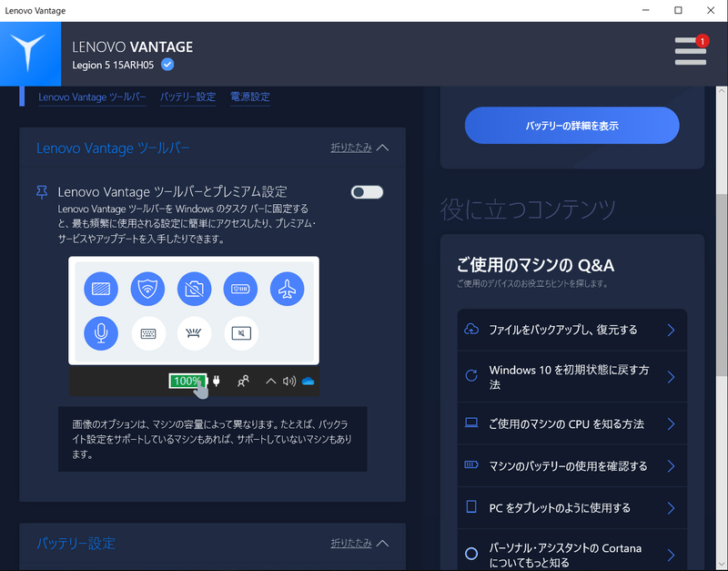Jump to バッテリー設定 anchor tab
Viewport: 728px width, 571px height.
pyautogui.click(x=188, y=97)
